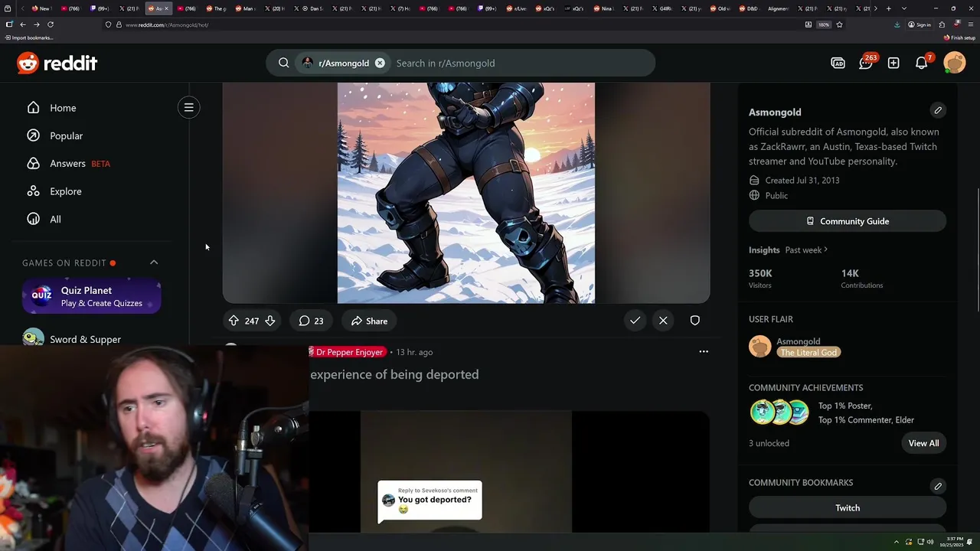Collapse the sidebar navigation button
This screenshot has height=551, width=980.
point(188,107)
